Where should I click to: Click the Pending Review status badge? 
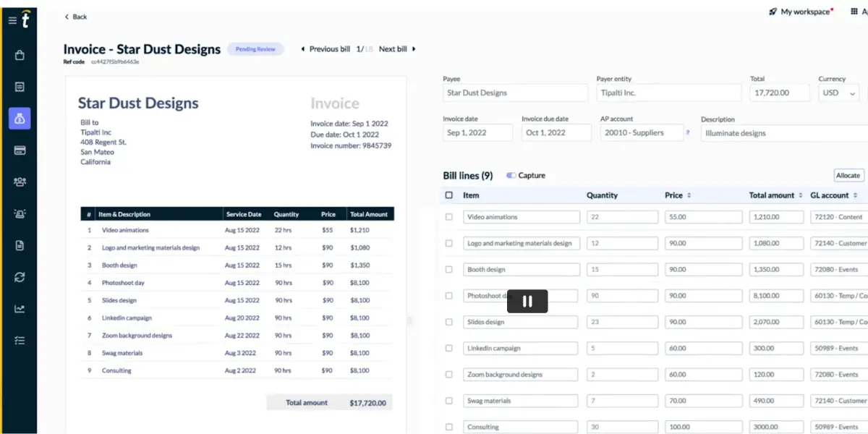pyautogui.click(x=255, y=49)
